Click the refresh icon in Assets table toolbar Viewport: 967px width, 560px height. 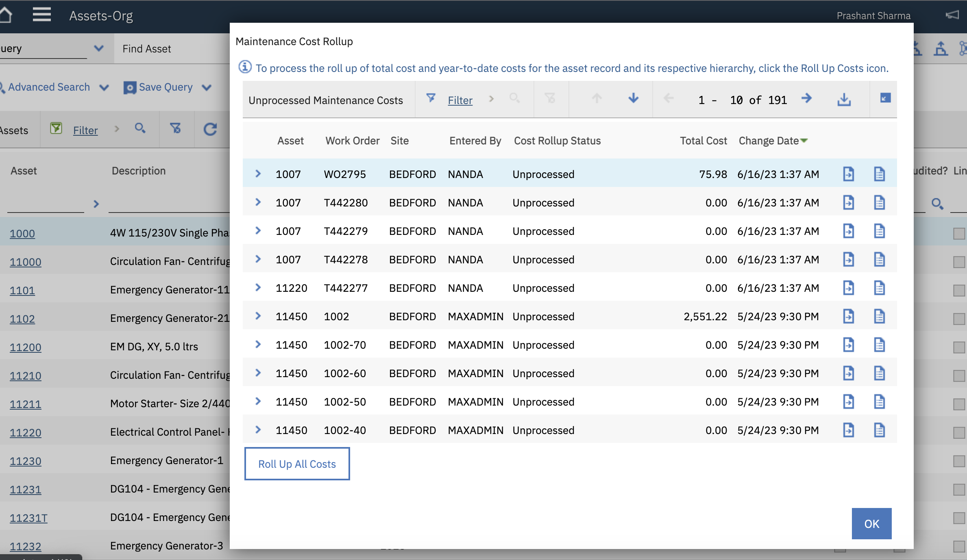pyautogui.click(x=210, y=130)
